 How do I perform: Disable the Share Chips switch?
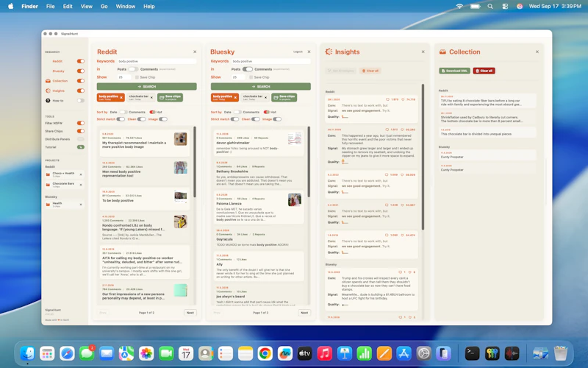coord(81,131)
